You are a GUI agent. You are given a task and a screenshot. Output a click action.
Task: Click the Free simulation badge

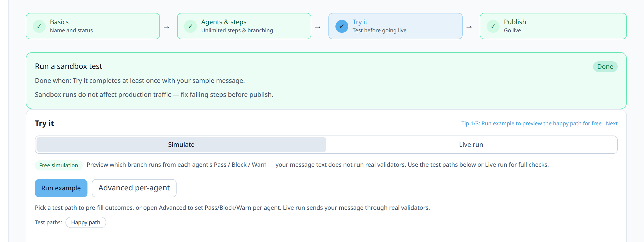click(x=58, y=165)
